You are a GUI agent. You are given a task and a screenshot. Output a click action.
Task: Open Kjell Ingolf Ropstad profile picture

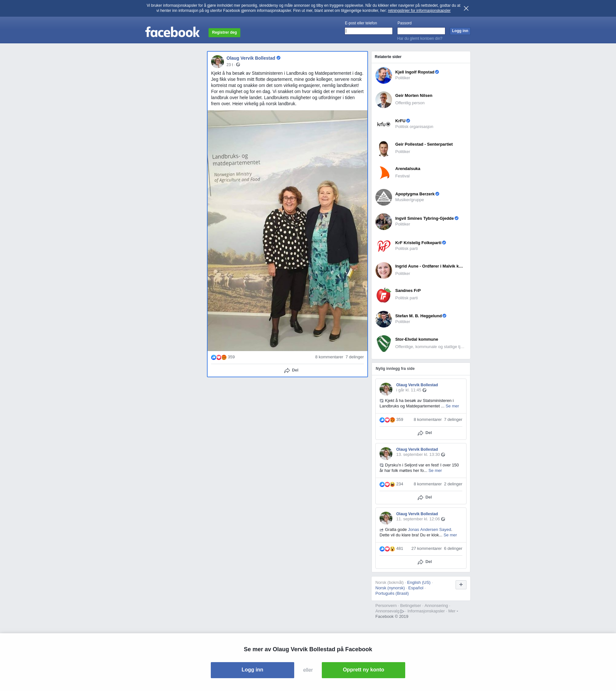(383, 75)
